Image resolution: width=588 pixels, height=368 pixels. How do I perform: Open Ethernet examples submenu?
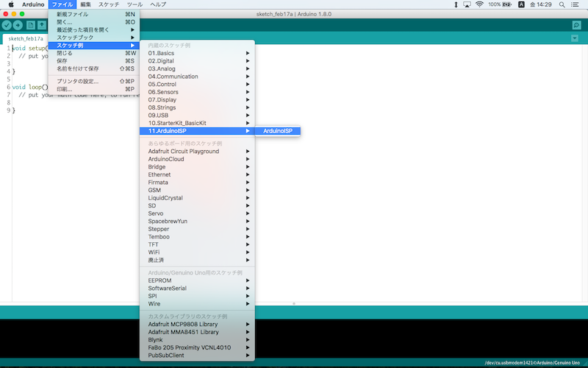click(x=197, y=174)
